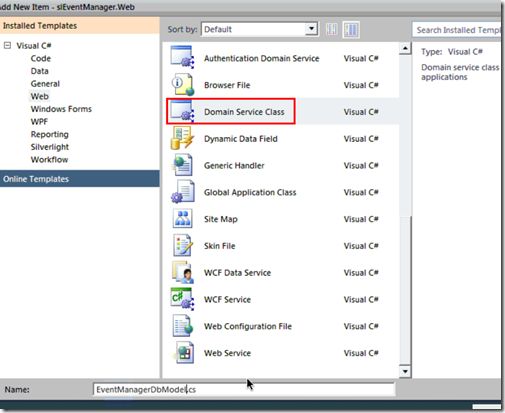Click the "Site Map" label

(221, 219)
